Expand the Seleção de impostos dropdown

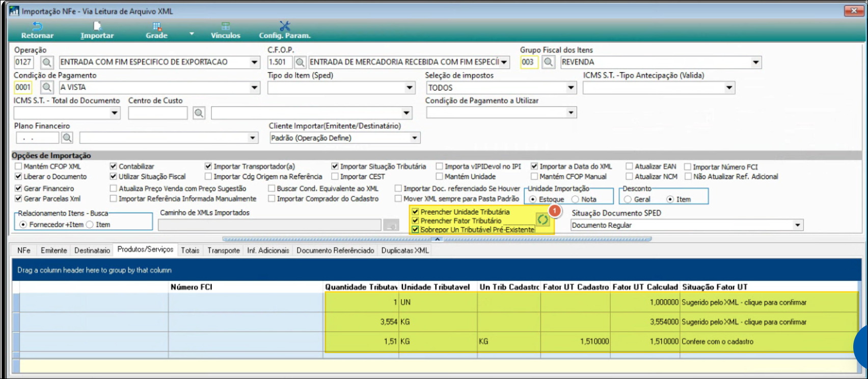(571, 88)
